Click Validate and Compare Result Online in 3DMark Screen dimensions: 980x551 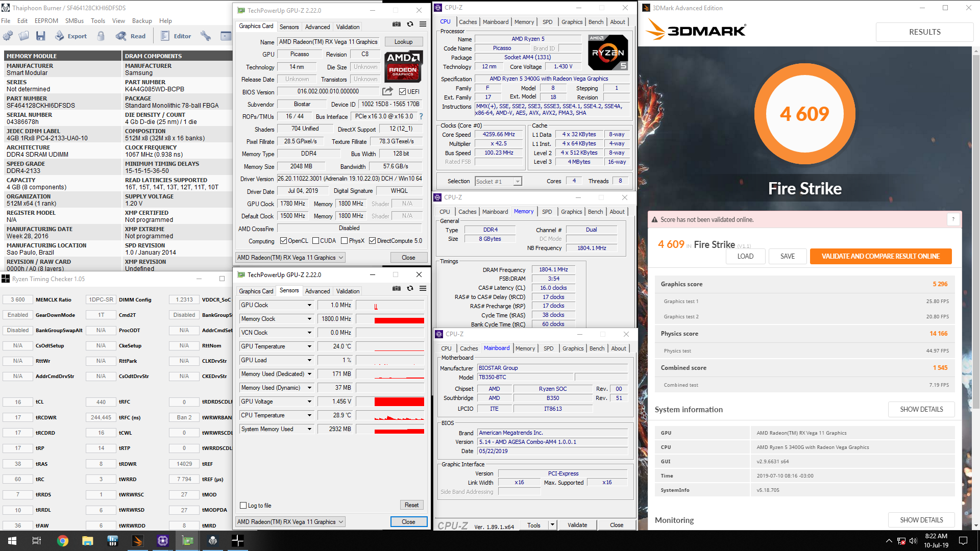(x=880, y=256)
